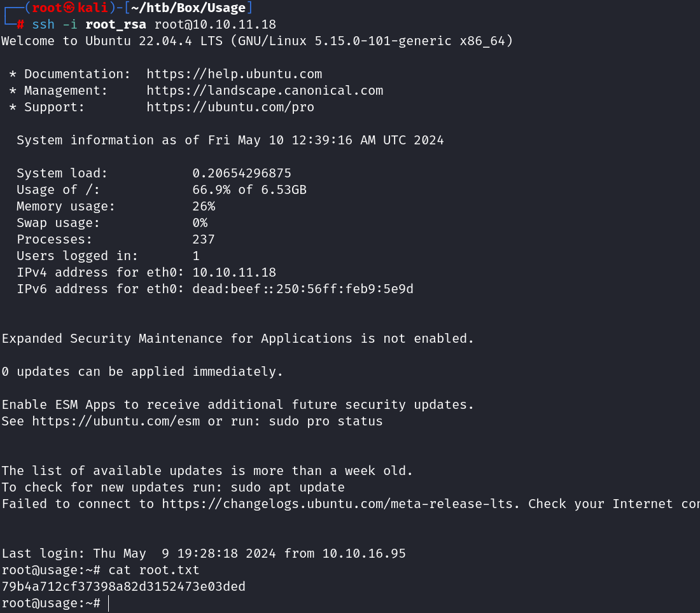Image resolution: width=700 pixels, height=613 pixels.
Task: Place cursor at the final root@usage prompt
Action: click(109, 603)
